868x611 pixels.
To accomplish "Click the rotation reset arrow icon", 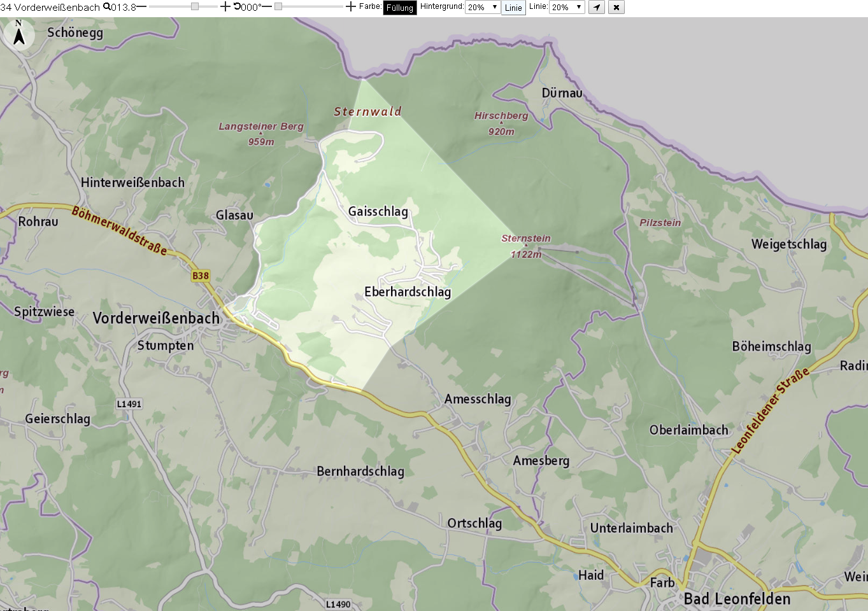I will point(237,6).
